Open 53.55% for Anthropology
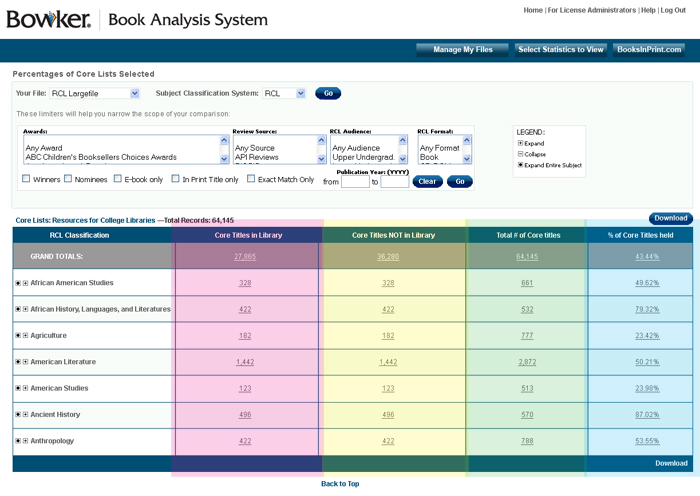This screenshot has height=496, width=700. (x=647, y=441)
